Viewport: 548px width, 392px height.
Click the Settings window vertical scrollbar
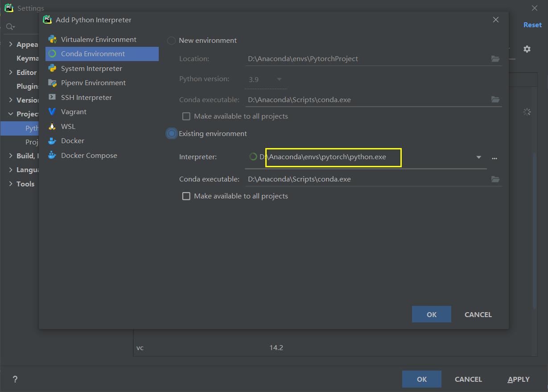535,230
